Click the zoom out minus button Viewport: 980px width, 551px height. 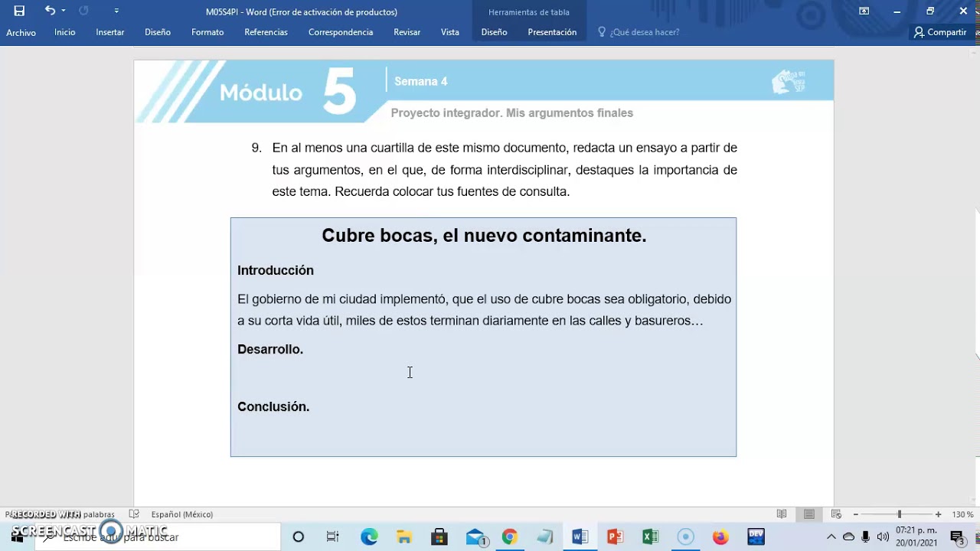click(855, 514)
